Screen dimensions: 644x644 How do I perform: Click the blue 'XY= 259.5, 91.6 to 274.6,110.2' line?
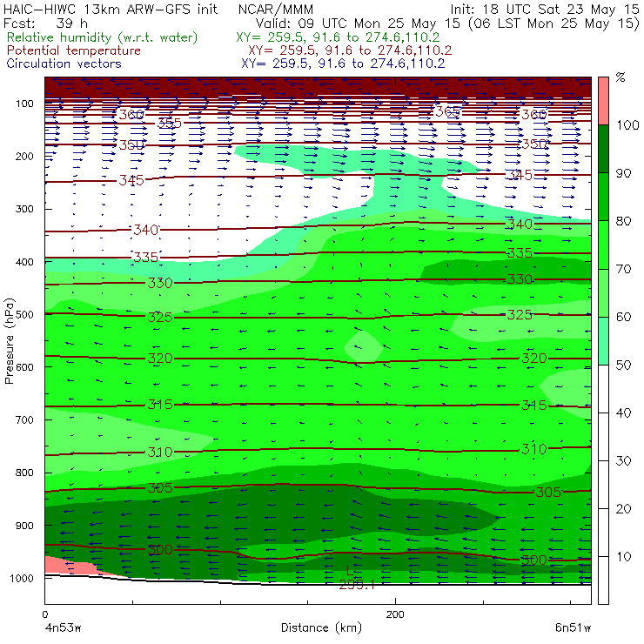pos(343,64)
